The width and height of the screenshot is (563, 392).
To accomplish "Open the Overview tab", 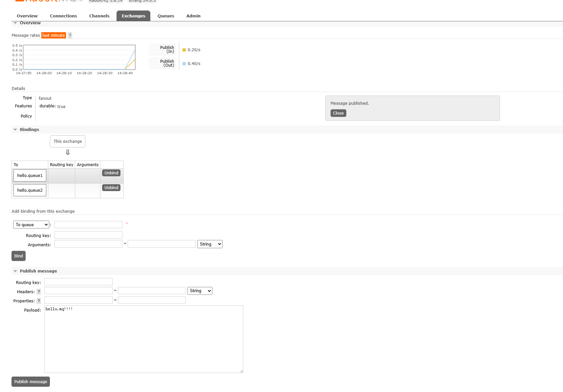I will click(x=27, y=16).
